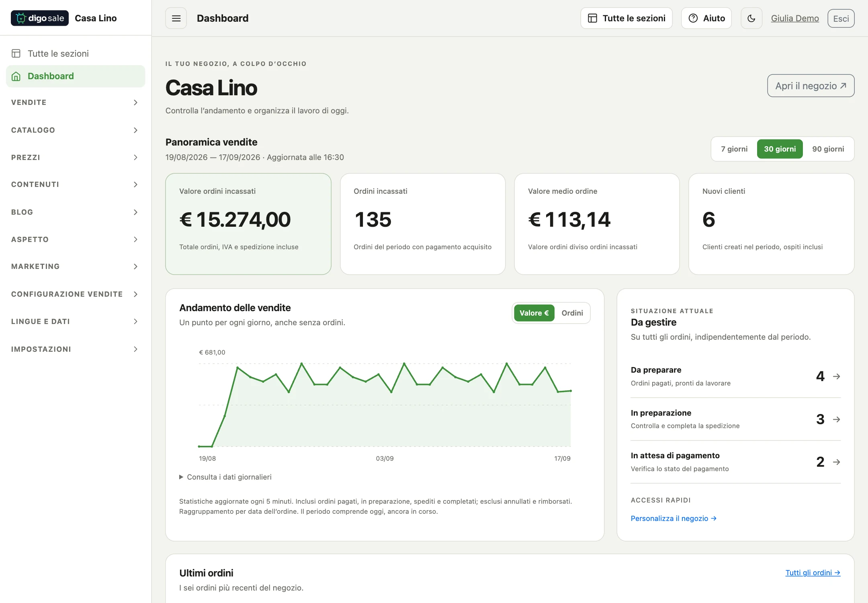Open Da preparare orders row

tap(735, 376)
